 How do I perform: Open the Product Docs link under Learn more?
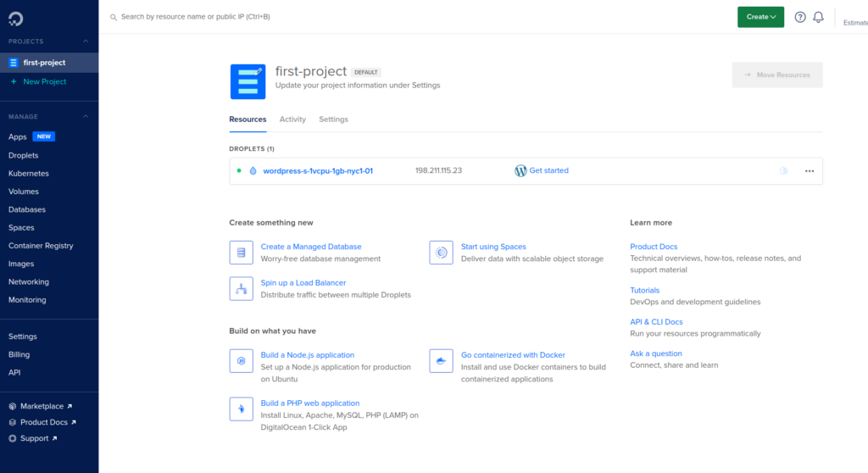point(654,247)
